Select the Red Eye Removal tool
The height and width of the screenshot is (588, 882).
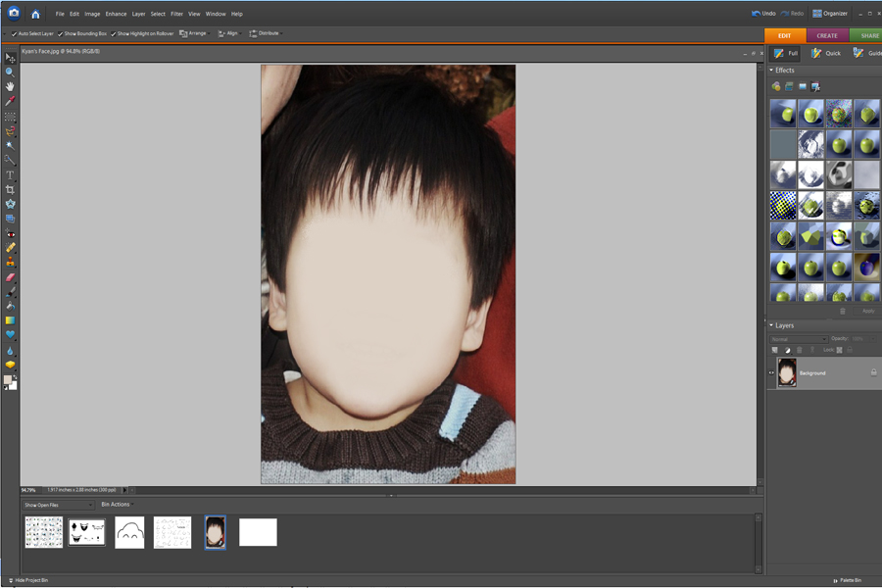tap(10, 234)
